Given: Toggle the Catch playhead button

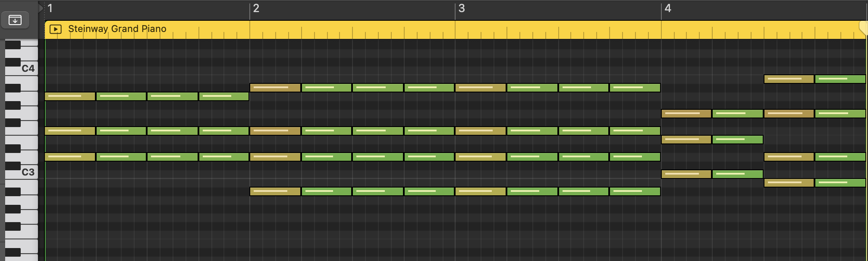Looking at the screenshot, I should pos(15,20).
